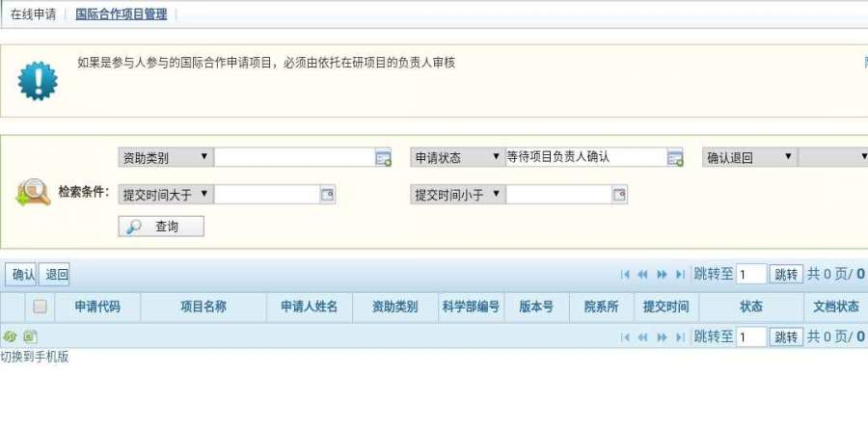The height and width of the screenshot is (429, 868).
Task: Go to first page in top pager
Action: [625, 274]
